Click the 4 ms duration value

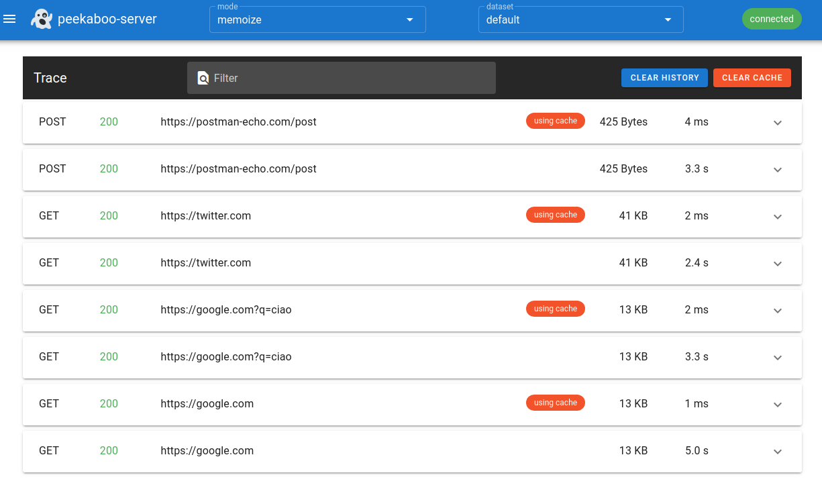(x=697, y=121)
